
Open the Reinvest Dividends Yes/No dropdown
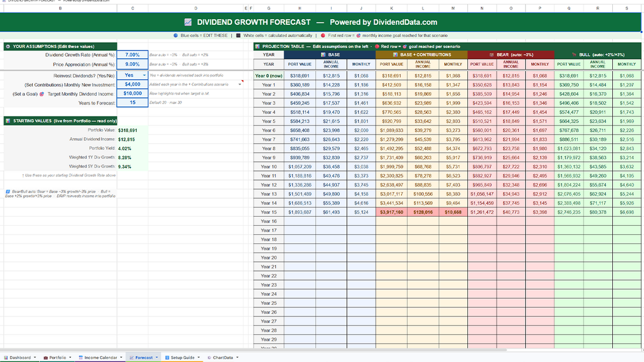[x=145, y=75]
